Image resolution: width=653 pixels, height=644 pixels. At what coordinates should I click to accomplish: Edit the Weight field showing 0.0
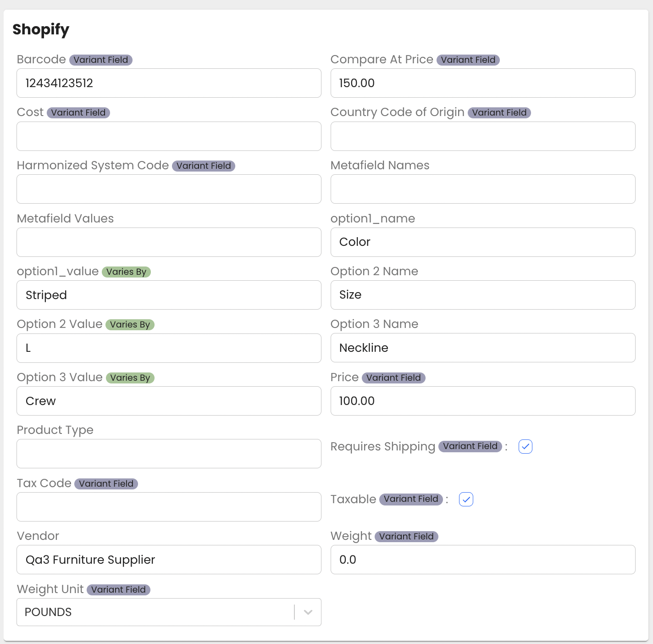tap(482, 560)
